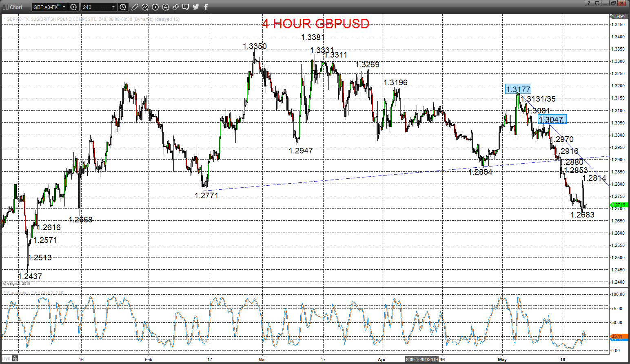Toggle the Dyn dynamic scaling label
Image resolution: width=630 pixels, height=364 pixels.
(x=7, y=359)
